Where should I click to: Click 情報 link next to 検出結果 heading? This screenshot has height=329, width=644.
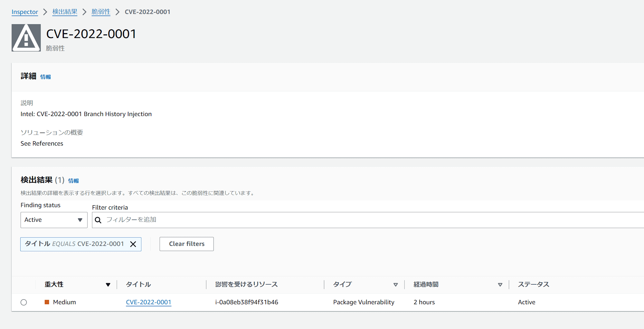point(73,181)
